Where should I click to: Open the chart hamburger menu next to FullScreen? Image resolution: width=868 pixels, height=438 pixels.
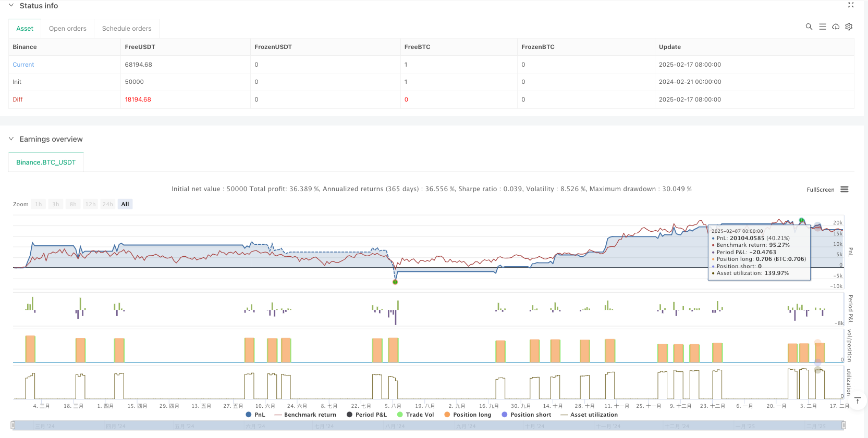tap(845, 190)
